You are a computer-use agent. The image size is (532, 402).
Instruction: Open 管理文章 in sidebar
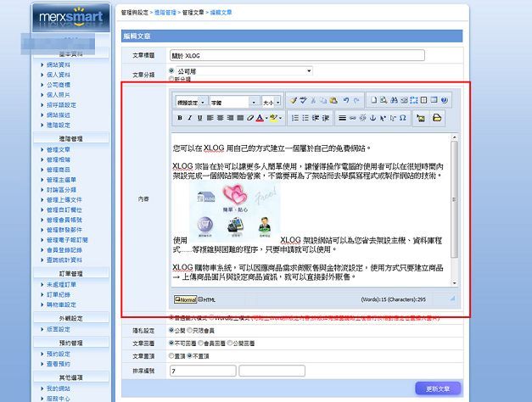(x=58, y=149)
